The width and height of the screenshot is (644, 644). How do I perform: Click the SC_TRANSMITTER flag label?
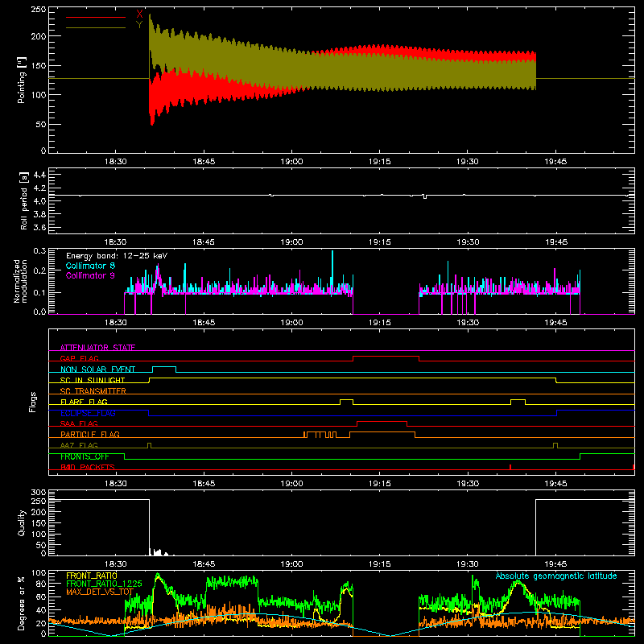tap(93, 390)
